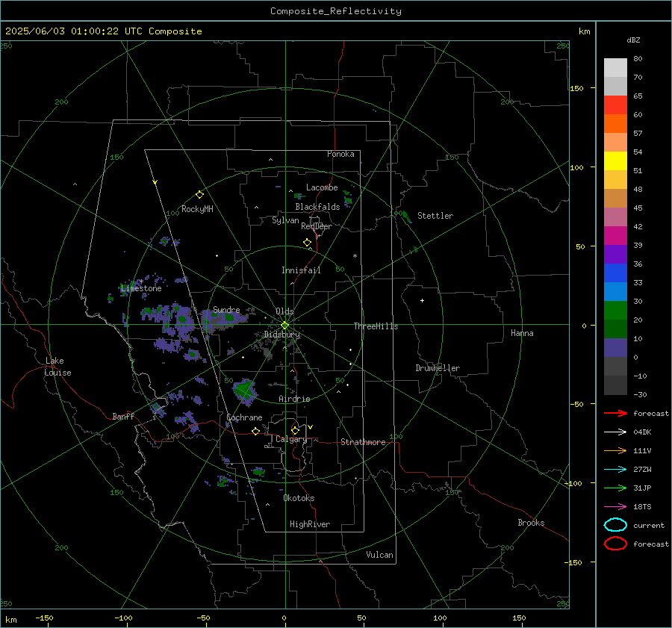Click the red forecast ellipse icon
Image resolution: width=672 pixels, height=628 pixels.
coord(615,544)
